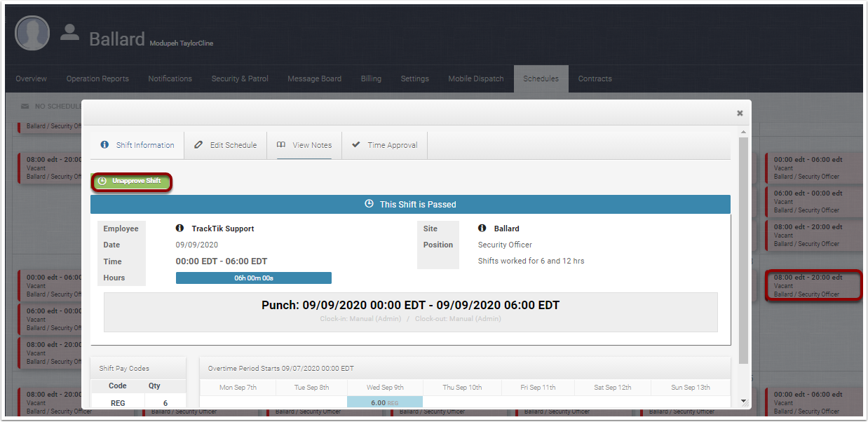Close the shift dialog with the X icon

(740, 113)
